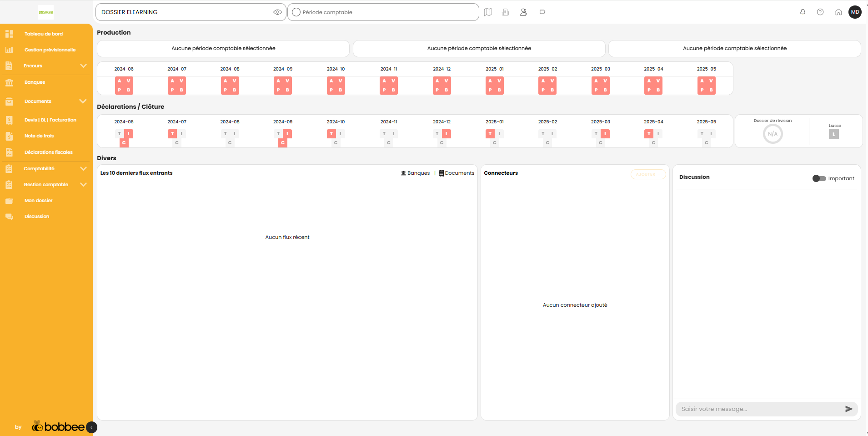Open the Banques link above recent flux
Viewport: 868px width, 436px height.
coord(415,173)
